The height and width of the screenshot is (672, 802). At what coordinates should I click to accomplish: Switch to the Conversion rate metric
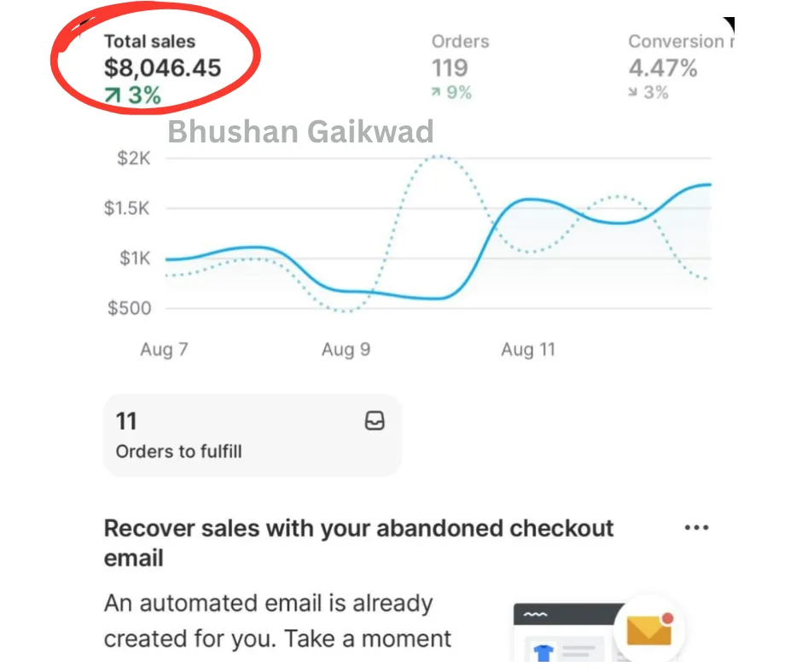680,67
